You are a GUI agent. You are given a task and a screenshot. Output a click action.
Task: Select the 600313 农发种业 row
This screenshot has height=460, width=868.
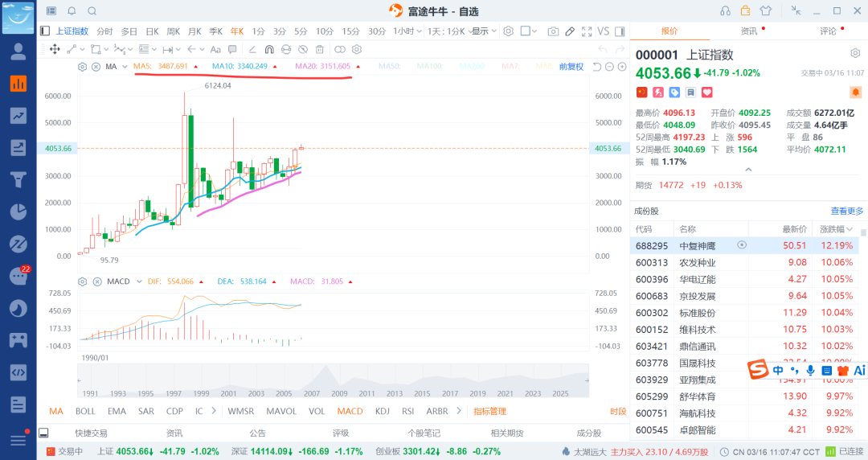tap(745, 262)
